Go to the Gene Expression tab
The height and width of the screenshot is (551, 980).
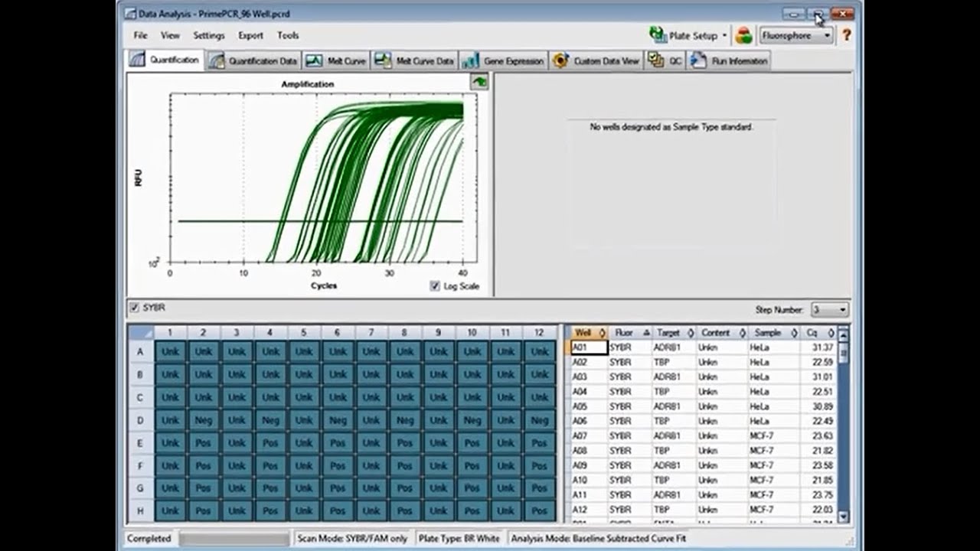click(x=503, y=60)
